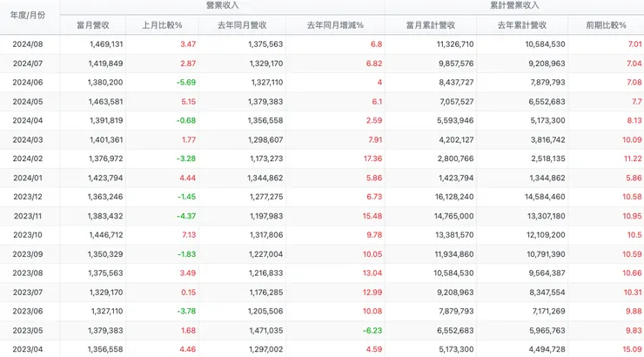Click last-year revenue 1,471,035
Screen dimensions: 644x357
pos(265,331)
